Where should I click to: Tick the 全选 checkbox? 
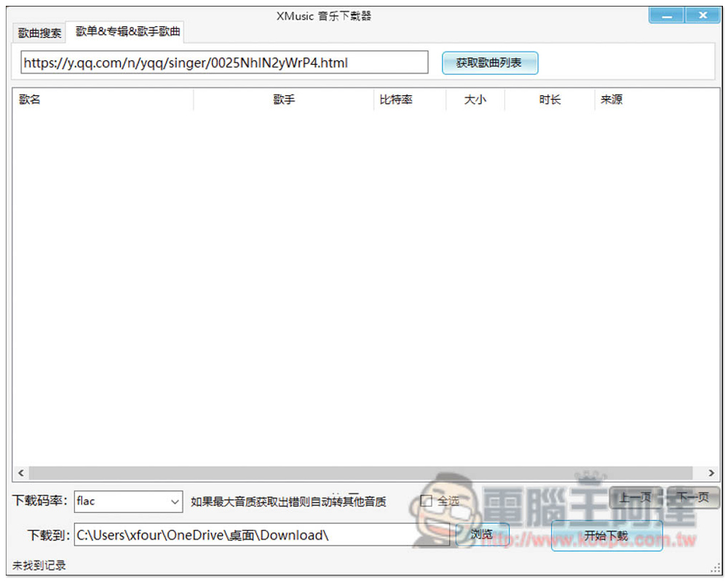(427, 501)
